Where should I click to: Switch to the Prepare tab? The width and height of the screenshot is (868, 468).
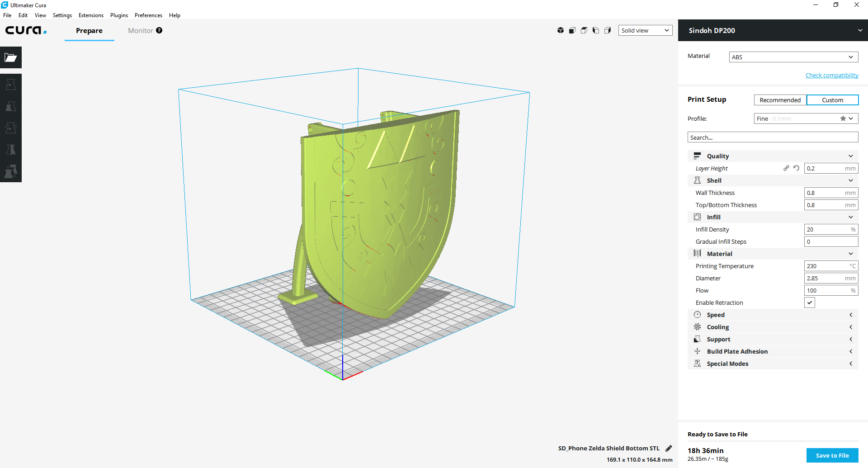89,30
